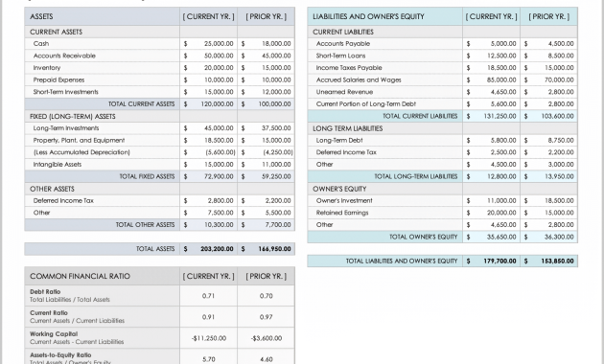Select Total Long-Term Liabilities current value 12,800.00
The image size is (604, 364).
pyautogui.click(x=501, y=176)
